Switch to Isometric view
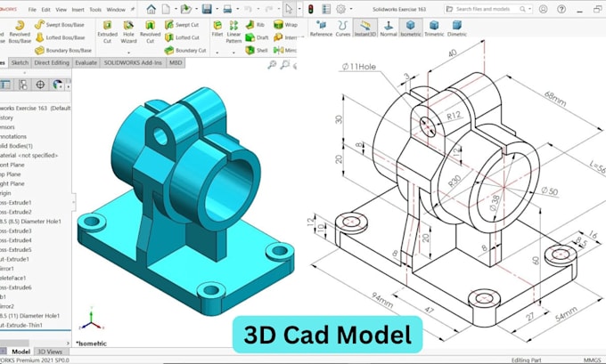The height and width of the screenshot is (364, 606). (411, 28)
